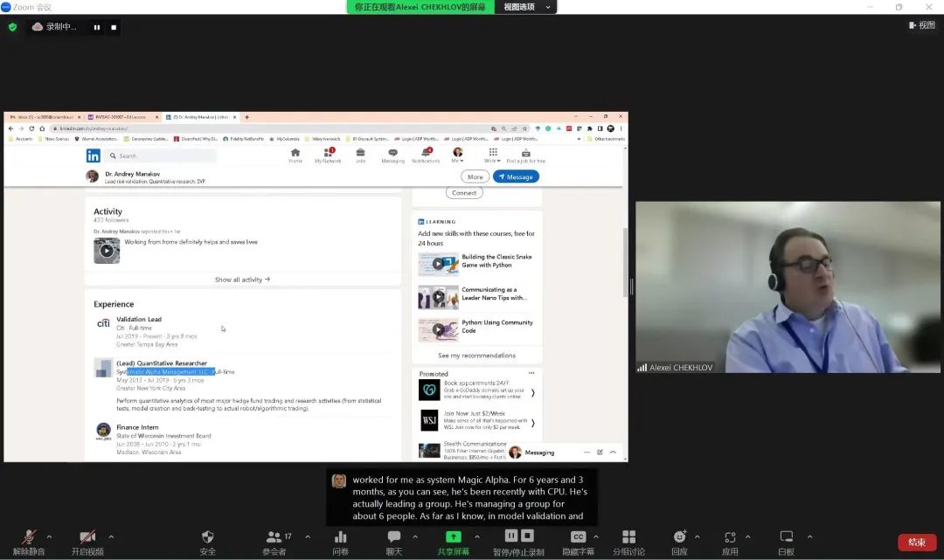The image size is (944, 560).
Task: Close the Dr. Andrey Manakov LinkedIn tab
Action: pos(235,117)
